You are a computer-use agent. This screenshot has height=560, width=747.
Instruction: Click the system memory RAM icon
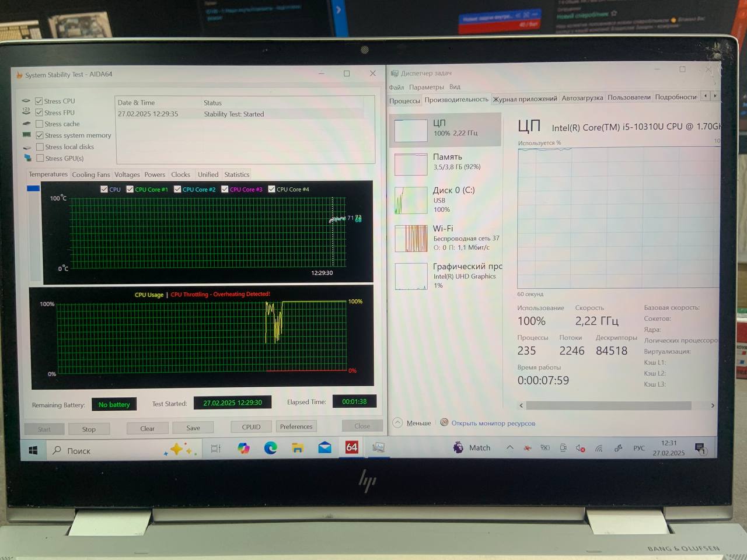tap(26, 135)
